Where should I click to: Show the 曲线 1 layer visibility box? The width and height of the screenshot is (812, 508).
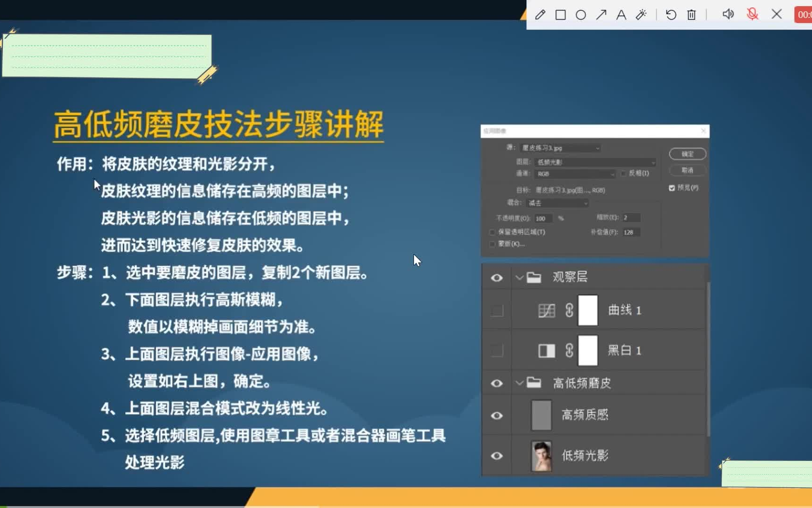point(497,310)
